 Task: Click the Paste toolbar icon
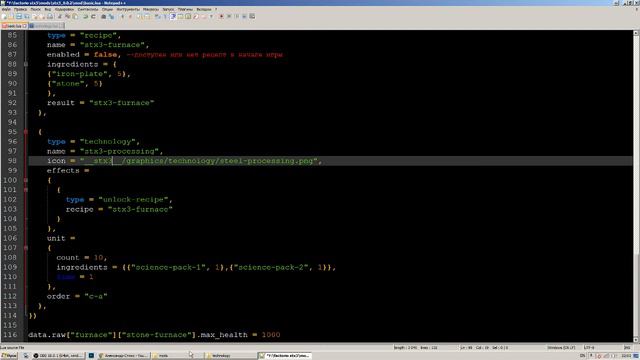(75, 16)
